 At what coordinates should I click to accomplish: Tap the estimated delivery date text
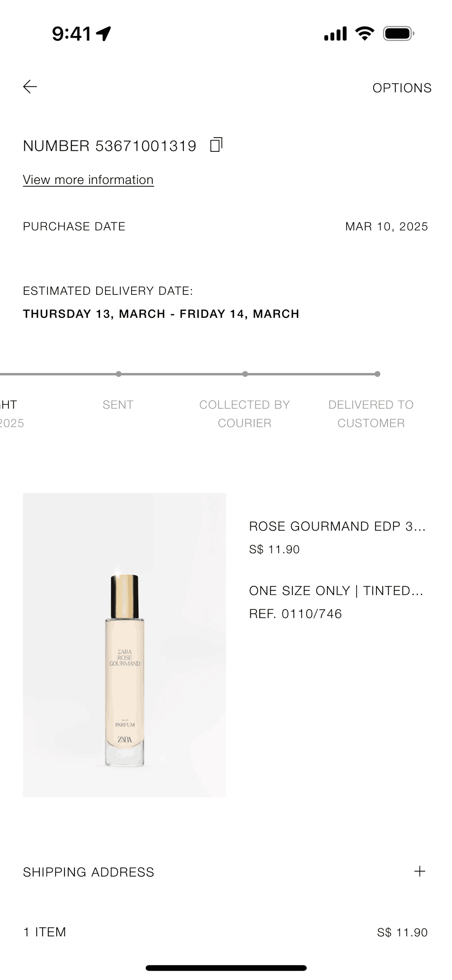161,314
